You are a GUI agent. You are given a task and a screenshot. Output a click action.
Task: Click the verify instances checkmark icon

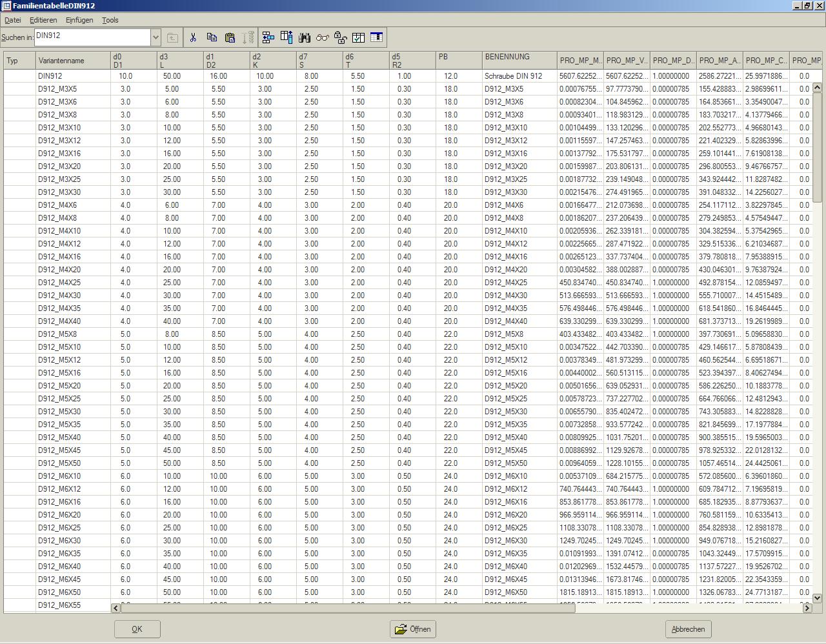pos(359,37)
